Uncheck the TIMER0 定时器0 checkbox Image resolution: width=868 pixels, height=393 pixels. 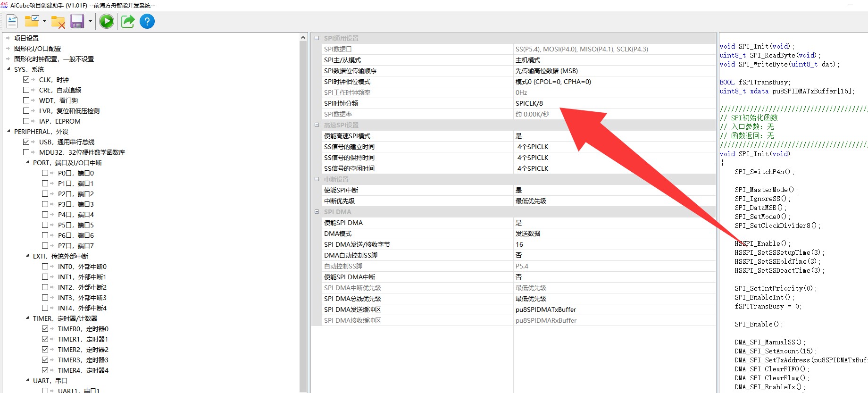(x=45, y=329)
